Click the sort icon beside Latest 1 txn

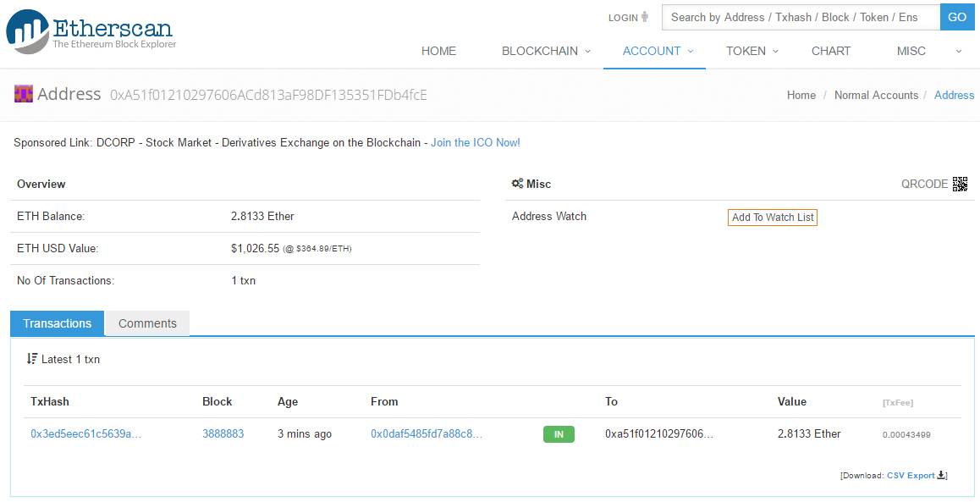coord(32,359)
